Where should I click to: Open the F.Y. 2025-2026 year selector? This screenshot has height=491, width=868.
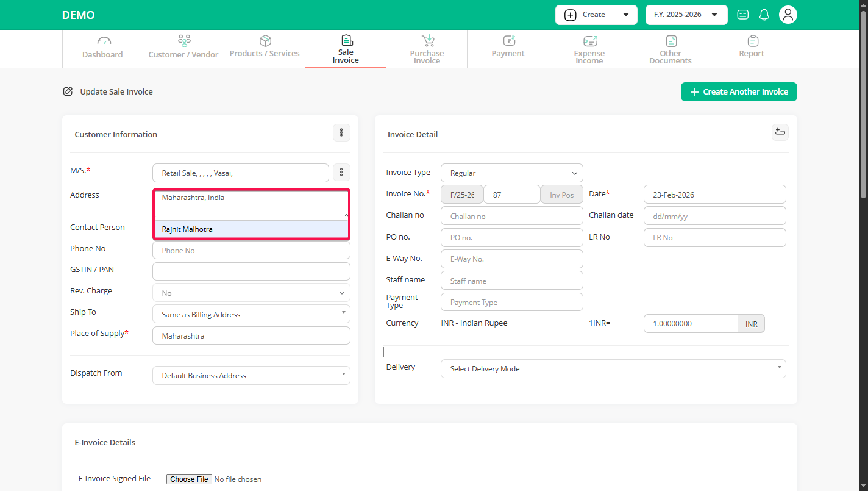coord(686,15)
